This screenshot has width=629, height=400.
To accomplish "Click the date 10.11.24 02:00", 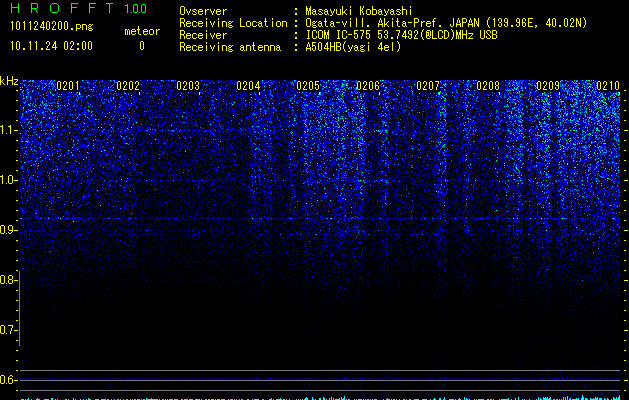I will tap(51, 46).
